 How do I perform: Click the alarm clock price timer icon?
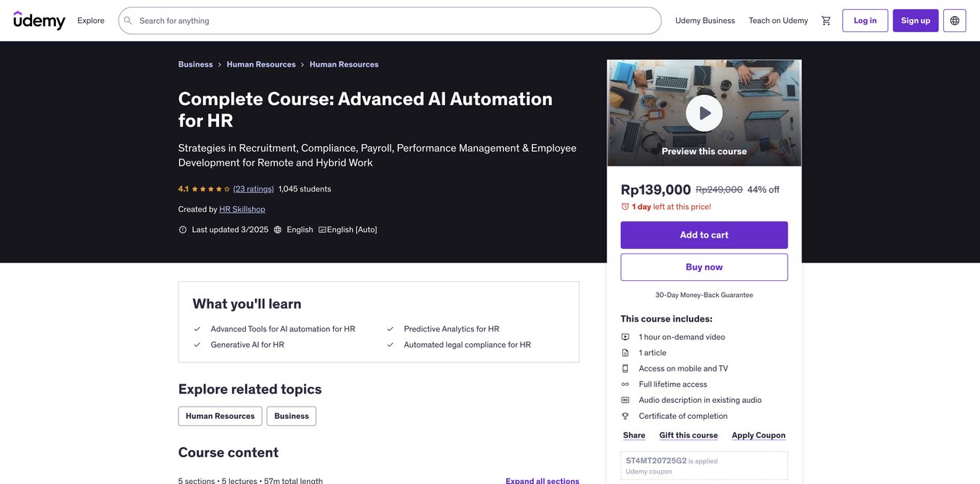[x=625, y=207]
